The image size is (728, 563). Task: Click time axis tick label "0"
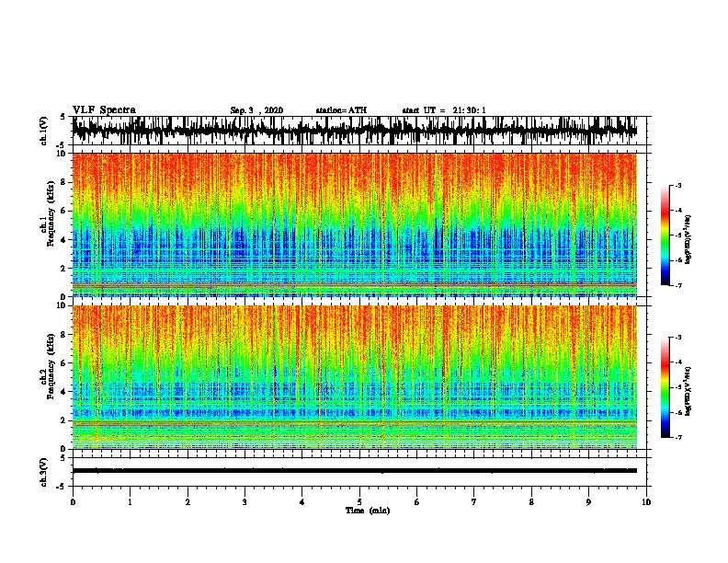(73, 502)
